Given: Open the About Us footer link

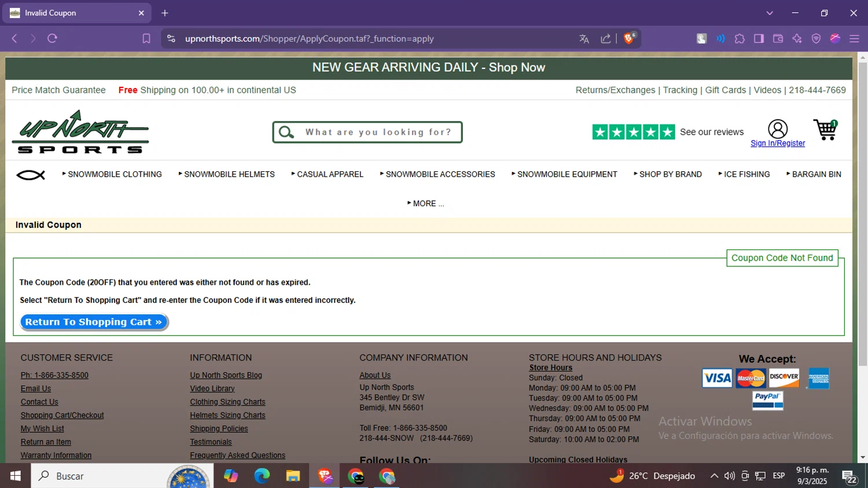Looking at the screenshot, I should (375, 376).
